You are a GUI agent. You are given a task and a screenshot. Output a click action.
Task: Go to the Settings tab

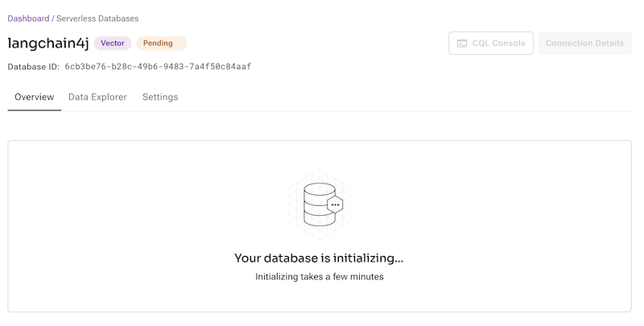(x=160, y=97)
